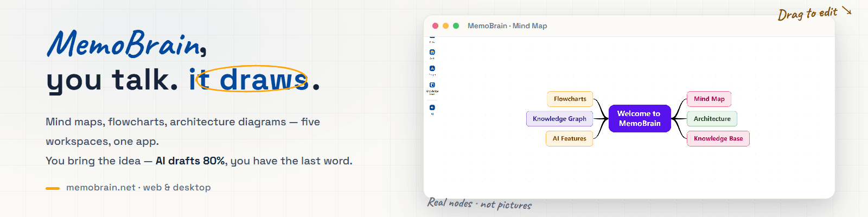Click the 'Drag to edit' handwritten note
This screenshot has height=217, width=868.
tap(808, 13)
